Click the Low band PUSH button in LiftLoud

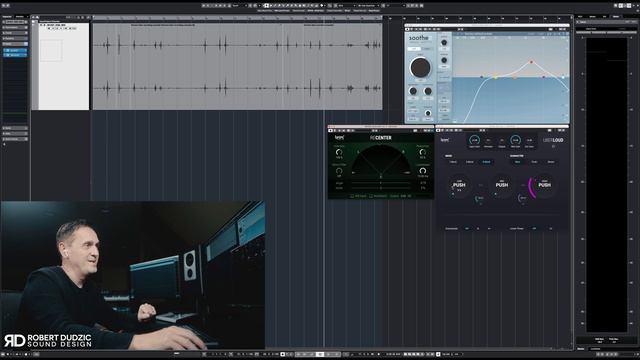[459, 185]
